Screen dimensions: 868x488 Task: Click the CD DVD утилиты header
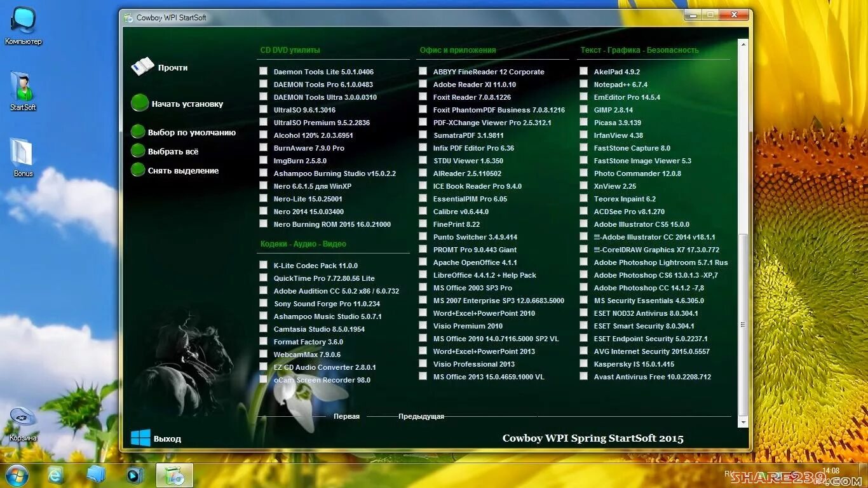[290, 50]
